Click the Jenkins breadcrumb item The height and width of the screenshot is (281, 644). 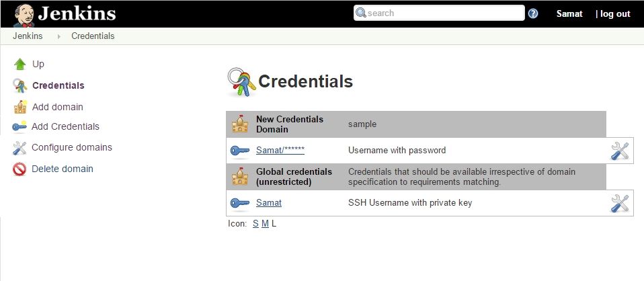(x=28, y=36)
